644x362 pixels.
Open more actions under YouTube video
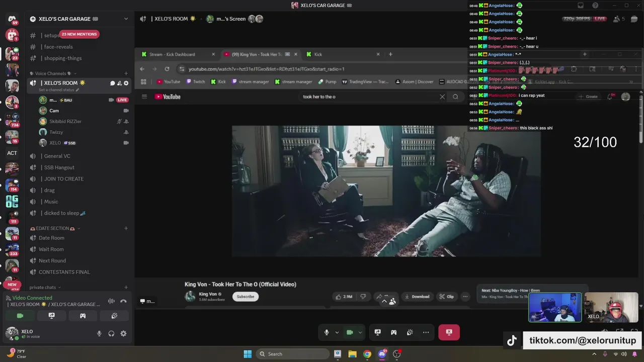(x=465, y=297)
